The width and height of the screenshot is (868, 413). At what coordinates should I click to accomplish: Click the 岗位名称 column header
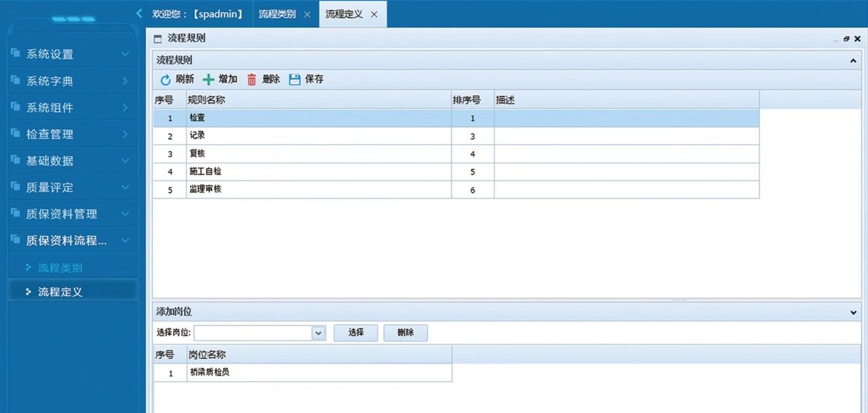pyautogui.click(x=319, y=354)
